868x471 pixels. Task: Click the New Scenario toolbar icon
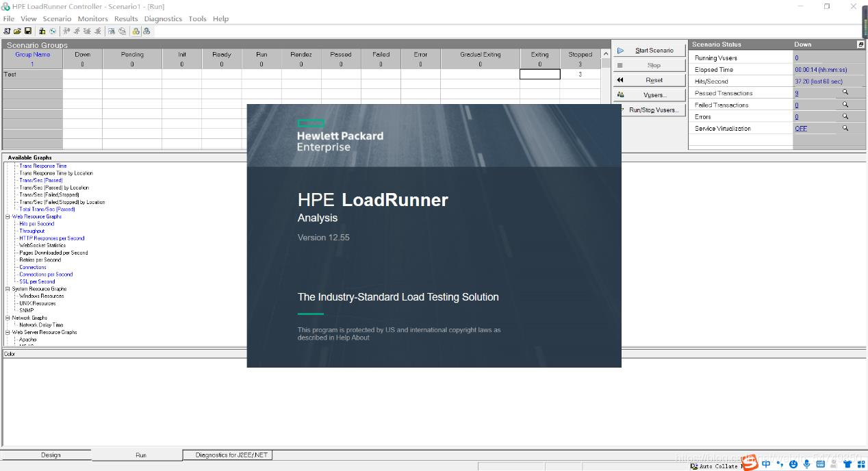tap(7, 31)
